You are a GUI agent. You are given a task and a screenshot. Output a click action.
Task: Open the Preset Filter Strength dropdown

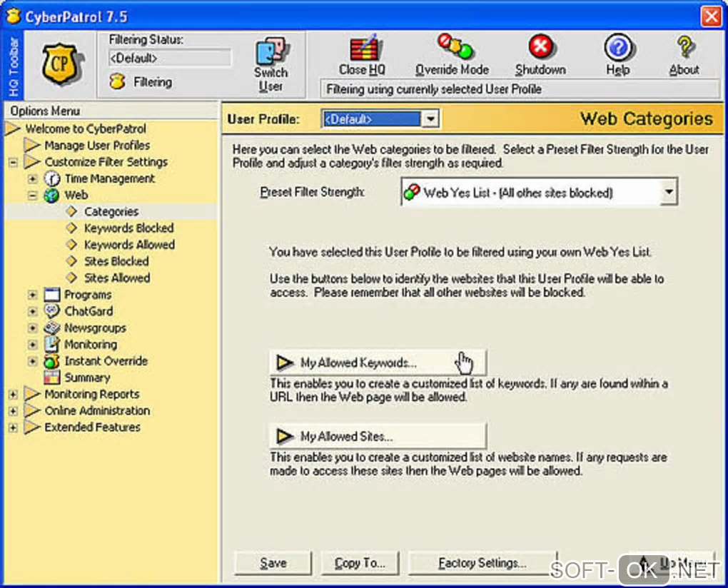click(669, 192)
